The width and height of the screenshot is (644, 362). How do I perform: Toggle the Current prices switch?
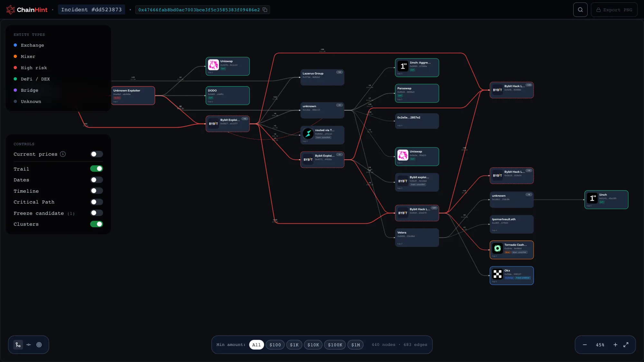pos(97,154)
